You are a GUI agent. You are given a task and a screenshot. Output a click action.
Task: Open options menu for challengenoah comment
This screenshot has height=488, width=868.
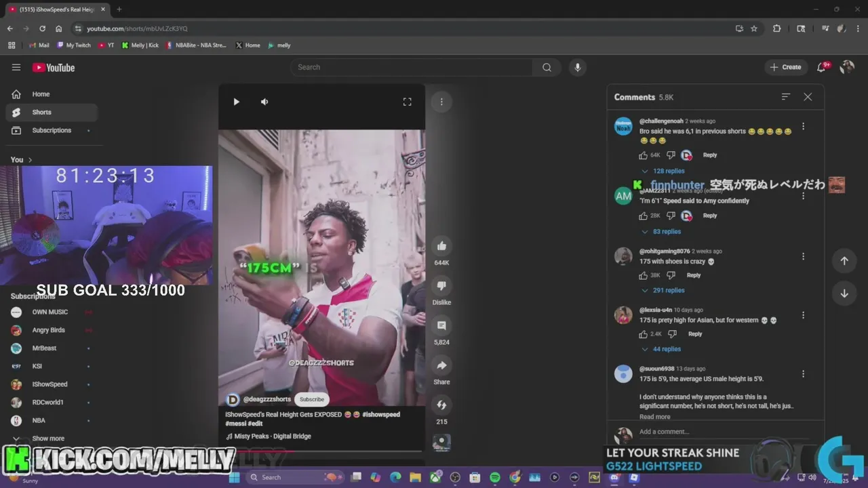tap(803, 127)
